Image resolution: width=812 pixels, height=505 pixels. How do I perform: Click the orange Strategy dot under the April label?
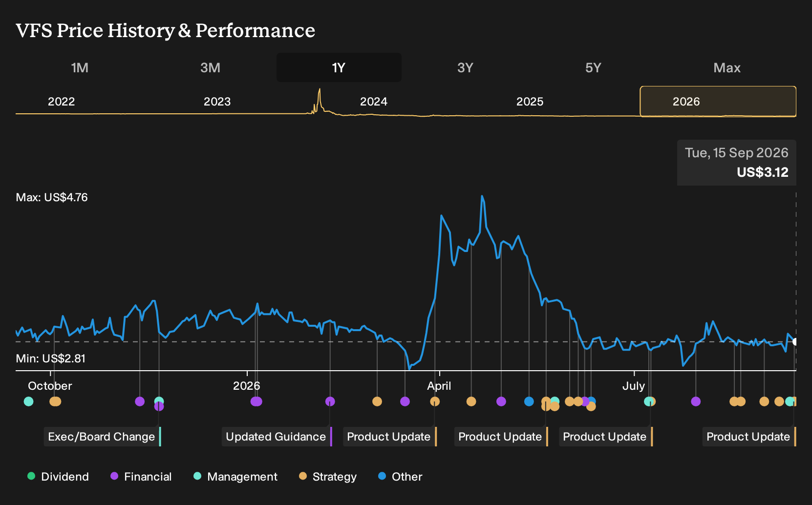pos(435,401)
